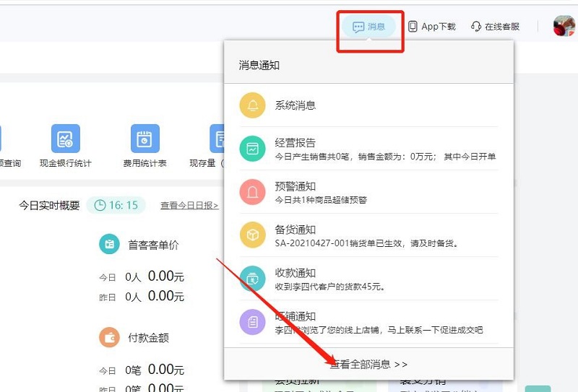Image resolution: width=578 pixels, height=392 pixels.
Task: Click the user avatar picture
Action: [x=564, y=26]
